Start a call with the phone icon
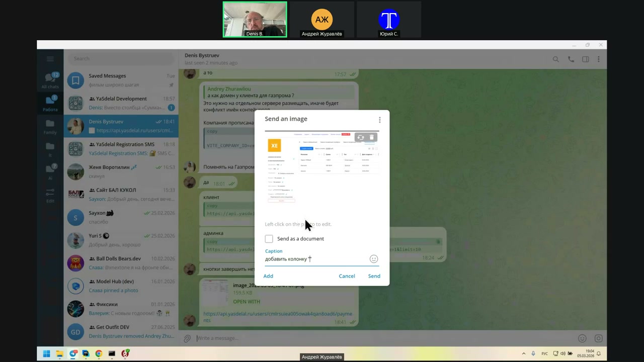 [x=571, y=59]
